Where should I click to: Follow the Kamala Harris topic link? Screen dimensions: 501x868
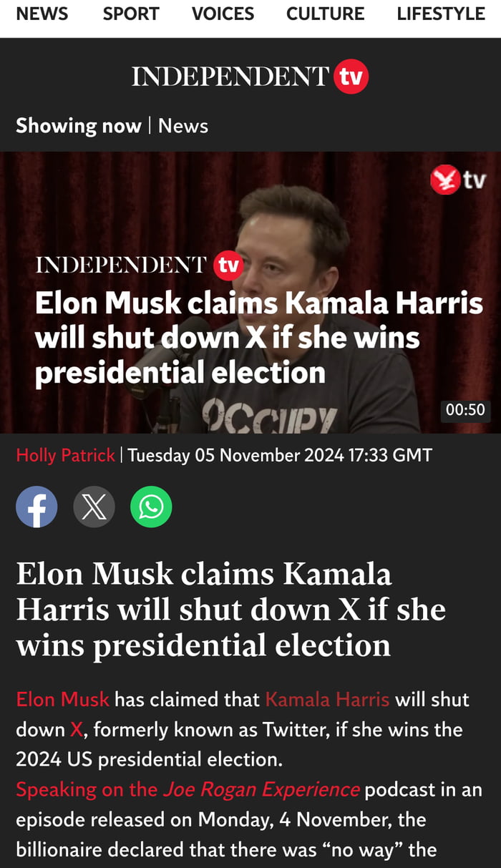pyautogui.click(x=327, y=699)
